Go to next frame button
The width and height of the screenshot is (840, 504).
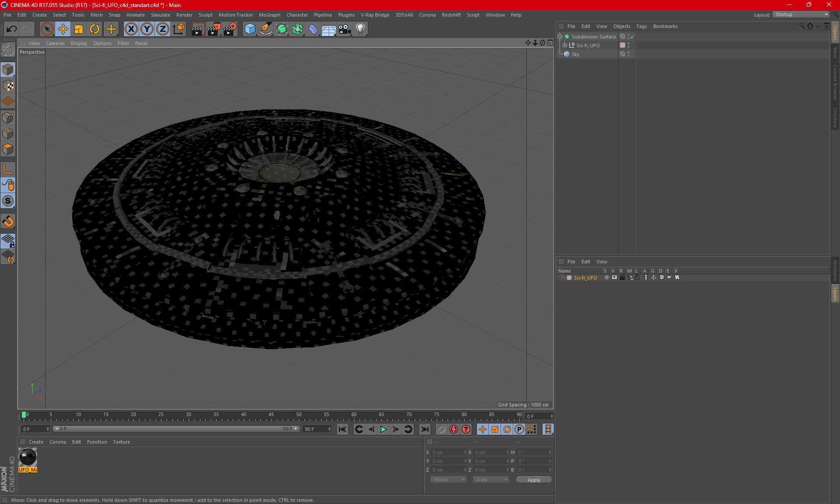(395, 429)
